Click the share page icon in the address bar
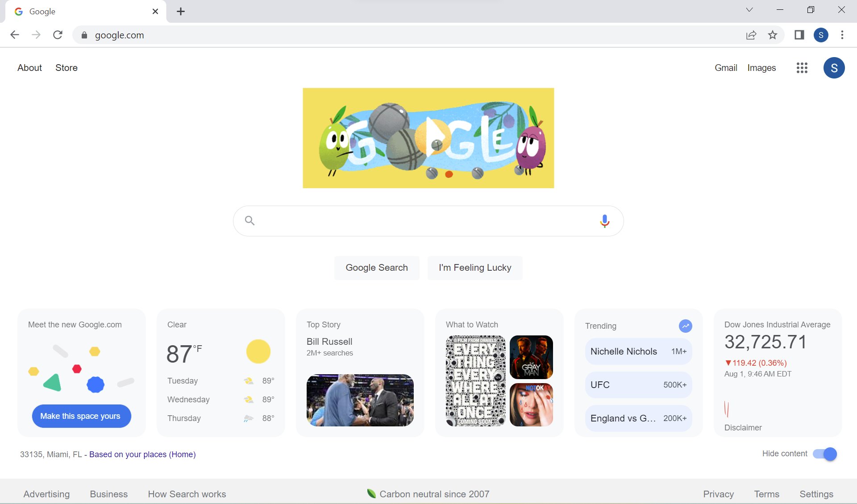 751,35
